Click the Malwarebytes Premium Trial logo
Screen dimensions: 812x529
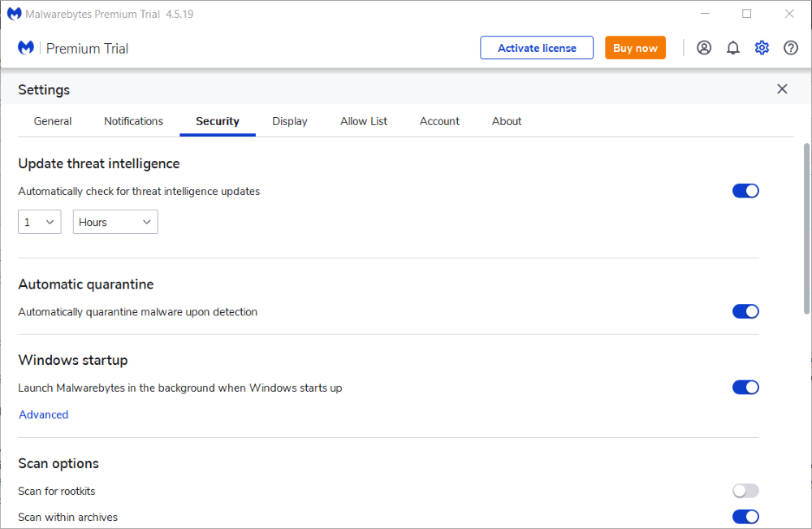coord(73,49)
